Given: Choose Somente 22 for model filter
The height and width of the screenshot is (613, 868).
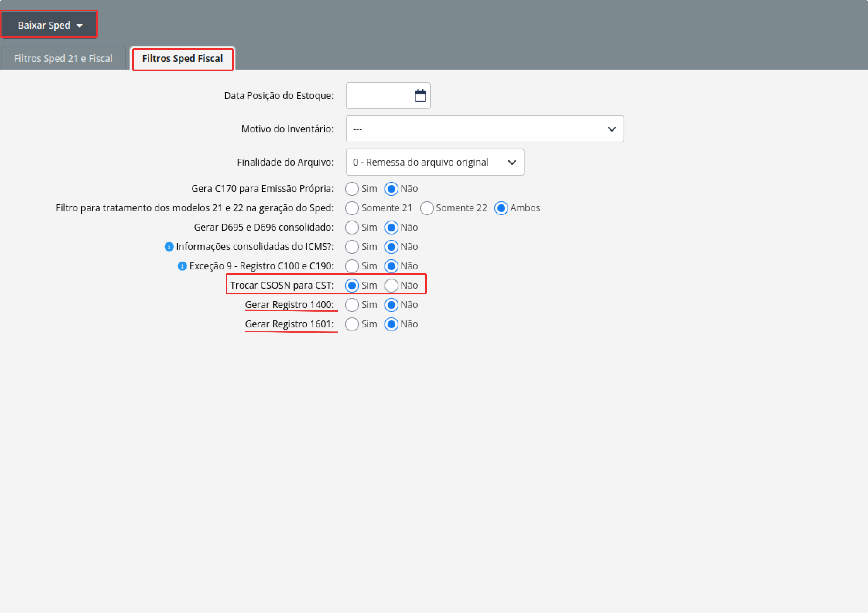Looking at the screenshot, I should tap(427, 208).
